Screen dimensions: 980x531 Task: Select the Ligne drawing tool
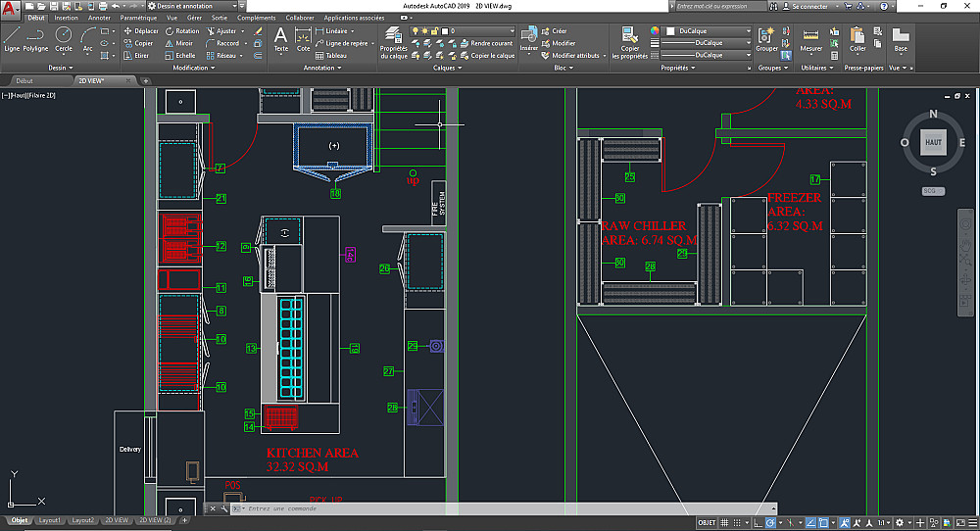(x=11, y=39)
